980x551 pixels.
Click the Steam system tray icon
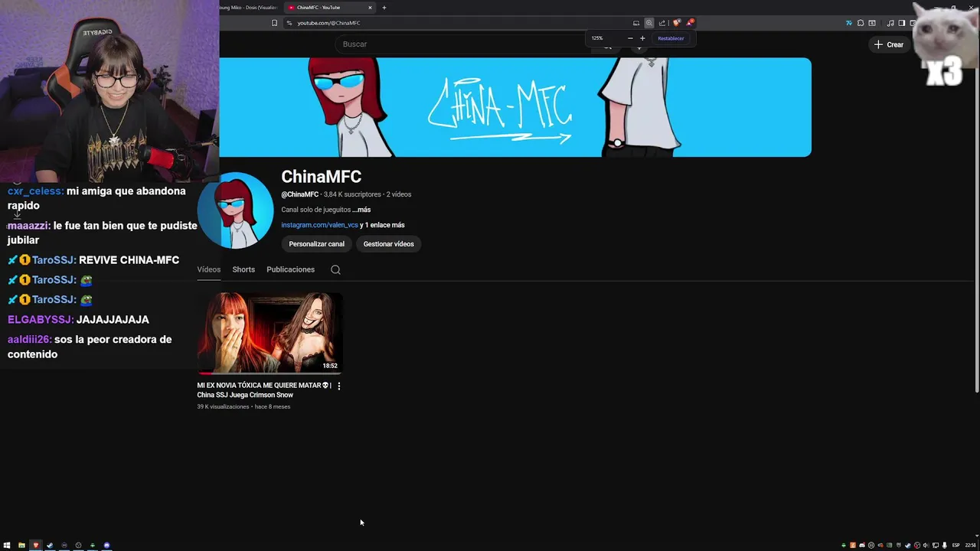[x=908, y=545]
